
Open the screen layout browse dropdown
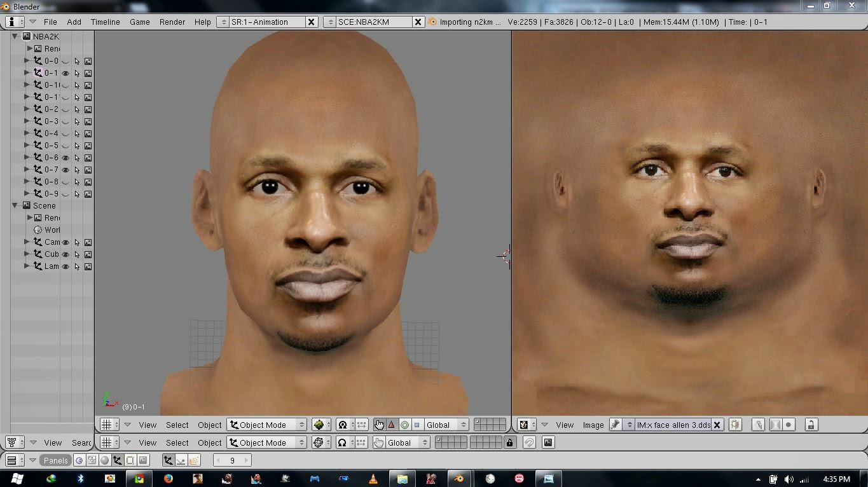(x=223, y=22)
